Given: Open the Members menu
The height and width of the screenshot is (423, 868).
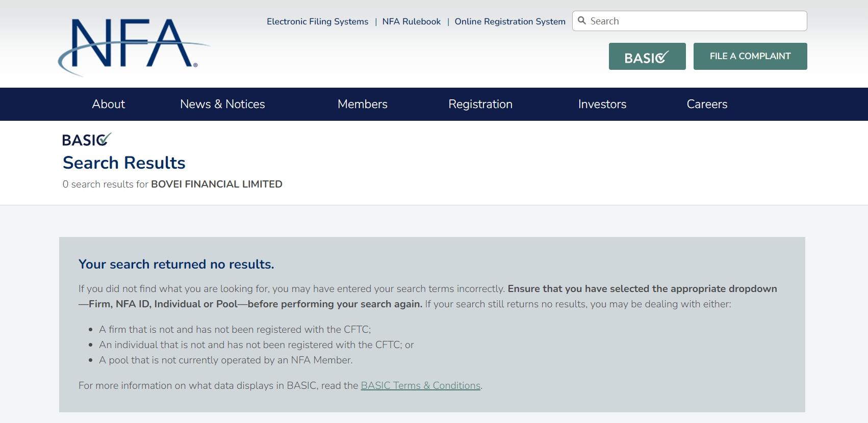Looking at the screenshot, I should [363, 104].
